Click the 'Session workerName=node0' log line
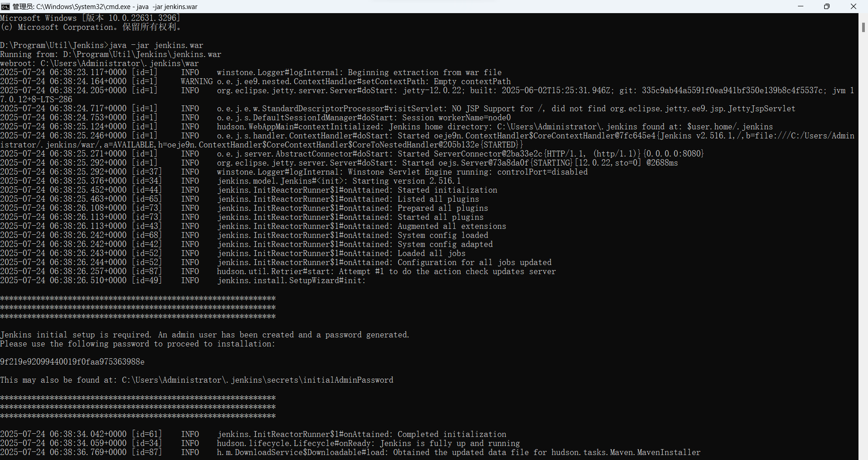Image resolution: width=868 pixels, height=460 pixels. [255, 118]
